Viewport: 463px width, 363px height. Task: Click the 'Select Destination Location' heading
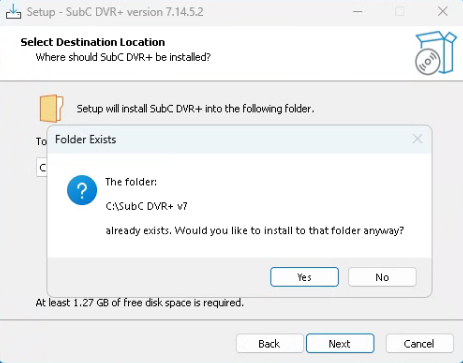(93, 42)
